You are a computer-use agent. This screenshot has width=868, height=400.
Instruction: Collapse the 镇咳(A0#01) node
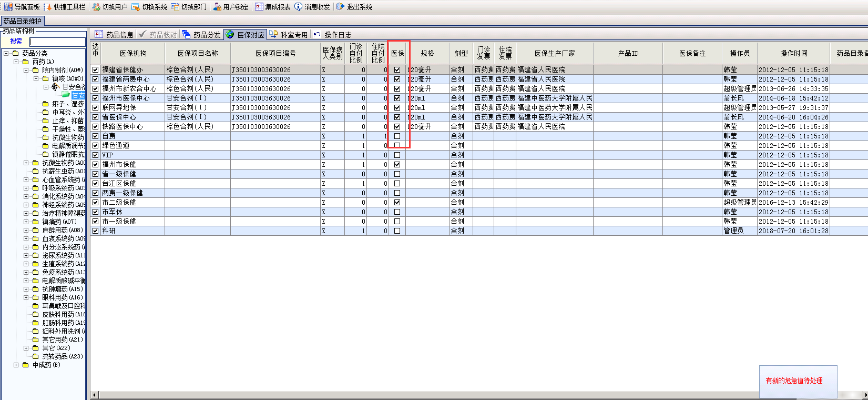click(x=36, y=78)
